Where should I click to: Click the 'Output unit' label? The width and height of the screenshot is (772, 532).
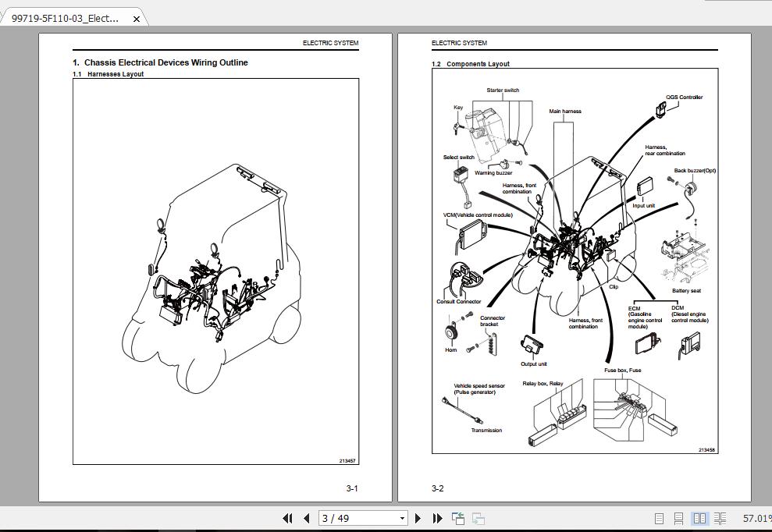tap(534, 364)
